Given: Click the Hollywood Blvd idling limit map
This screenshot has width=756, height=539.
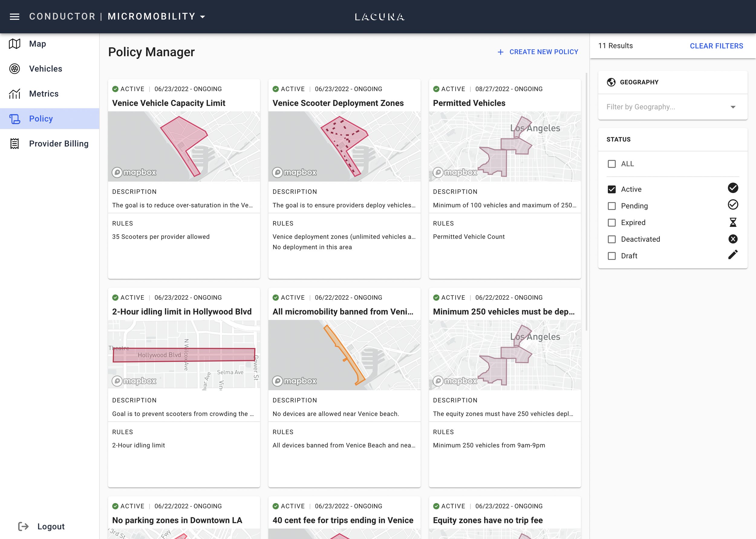Looking at the screenshot, I should pos(184,355).
